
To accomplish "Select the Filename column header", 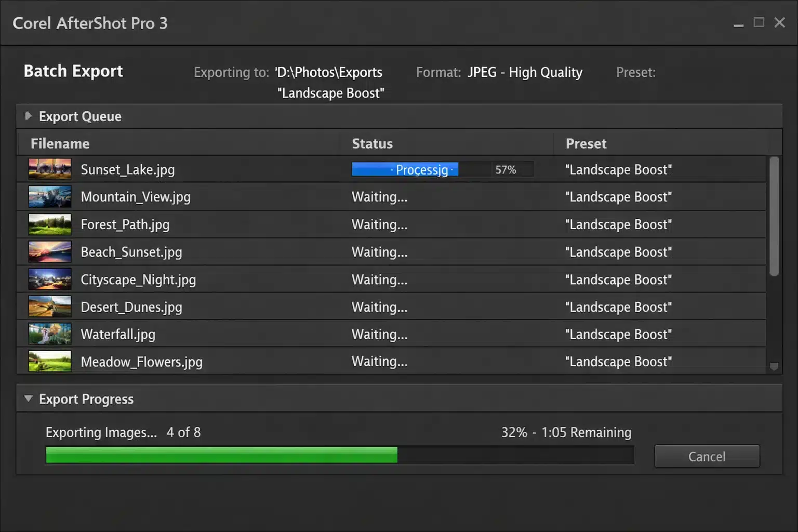I will pyautogui.click(x=60, y=143).
